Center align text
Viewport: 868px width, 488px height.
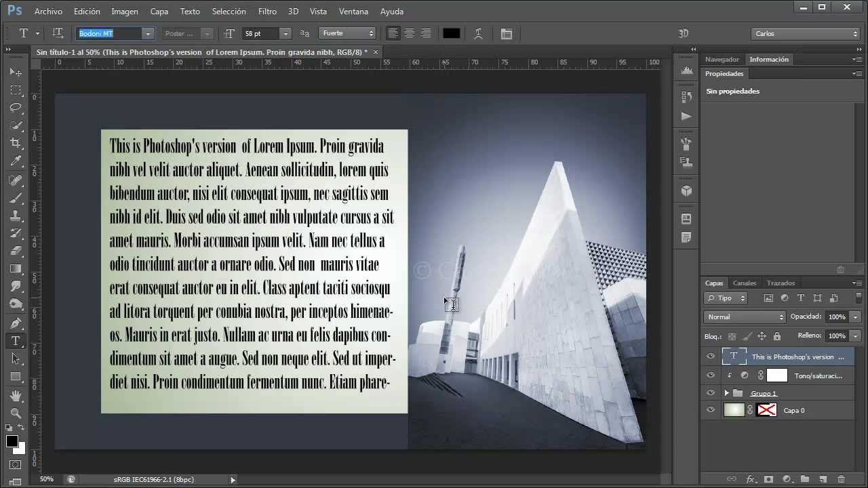click(x=410, y=33)
